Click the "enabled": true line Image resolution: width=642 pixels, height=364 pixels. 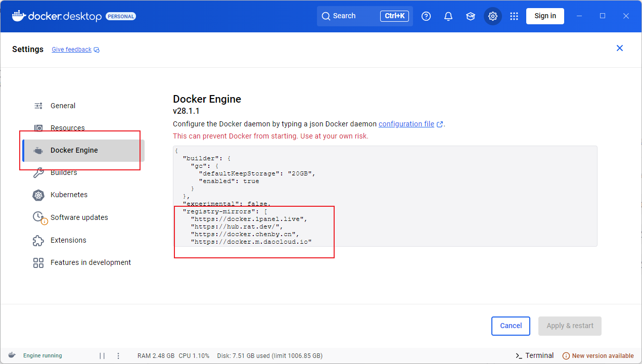tap(228, 181)
